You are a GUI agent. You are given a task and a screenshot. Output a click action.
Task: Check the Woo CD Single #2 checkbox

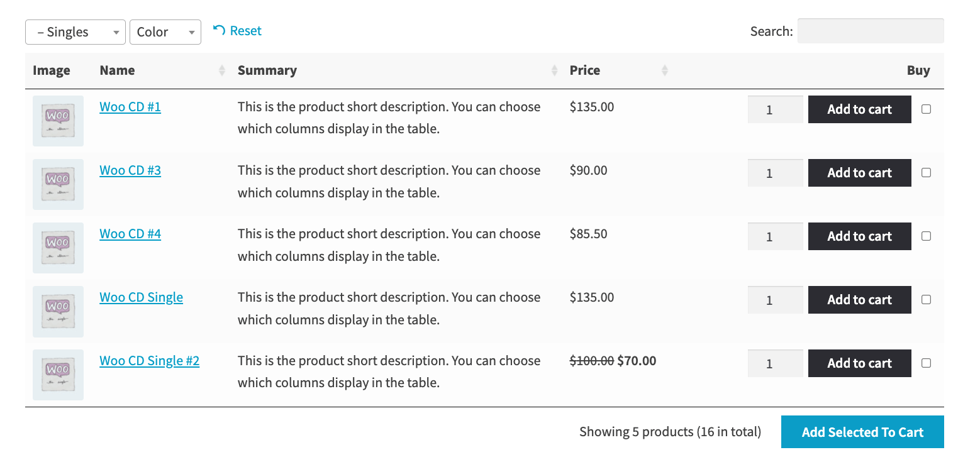pos(926,363)
